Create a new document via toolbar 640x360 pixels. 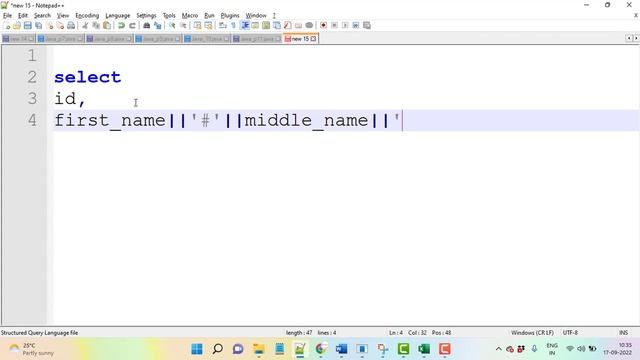click(x=7, y=25)
